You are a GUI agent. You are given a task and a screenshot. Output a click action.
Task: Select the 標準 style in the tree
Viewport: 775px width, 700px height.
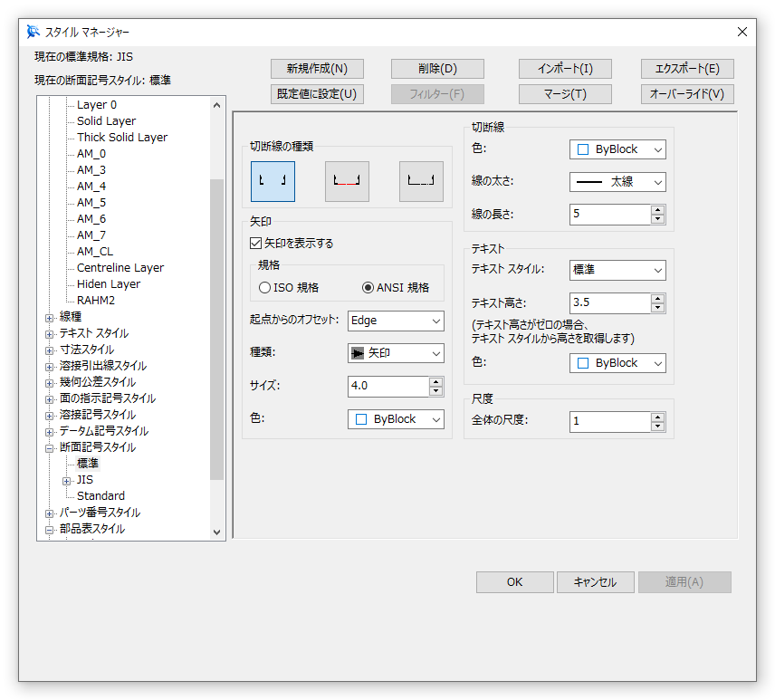click(88, 463)
